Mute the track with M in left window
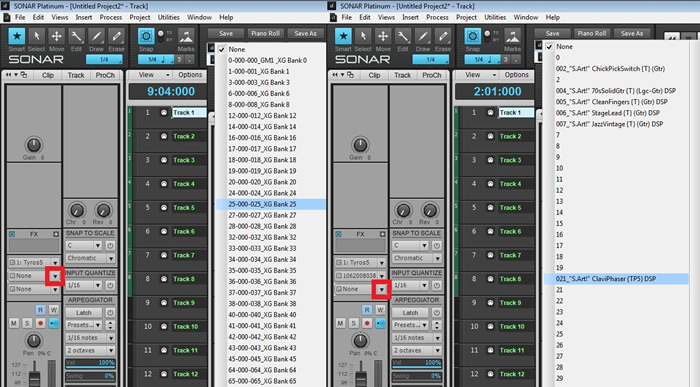This screenshot has width=700, height=387. 14,323
